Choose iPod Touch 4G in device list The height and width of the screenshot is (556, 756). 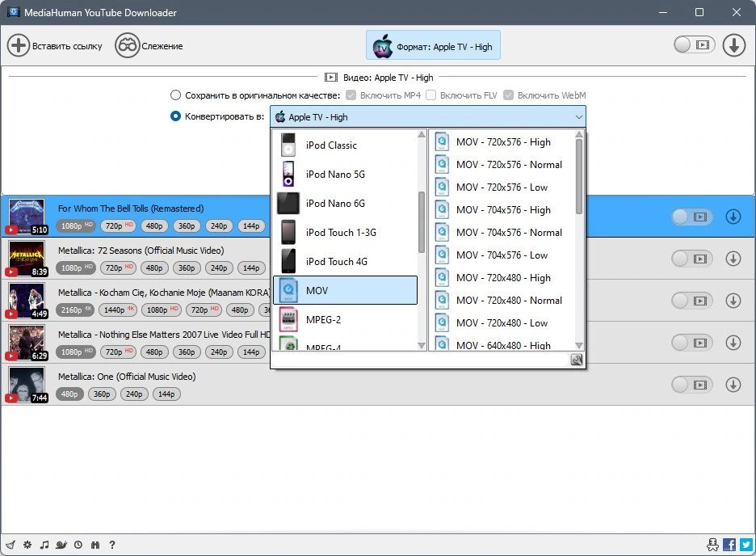point(345,261)
